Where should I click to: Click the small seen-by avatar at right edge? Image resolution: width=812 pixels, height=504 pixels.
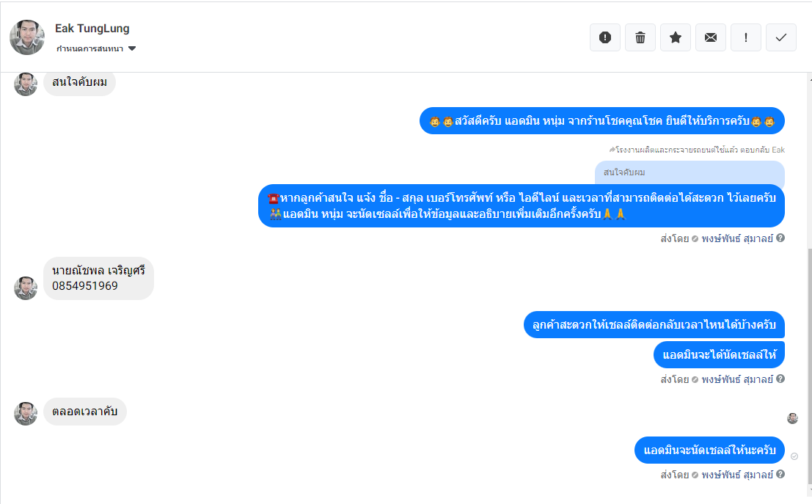click(x=792, y=418)
